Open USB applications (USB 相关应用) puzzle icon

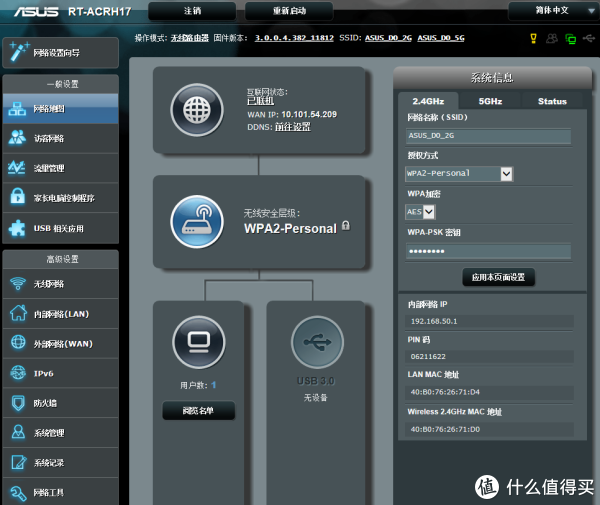click(17, 228)
